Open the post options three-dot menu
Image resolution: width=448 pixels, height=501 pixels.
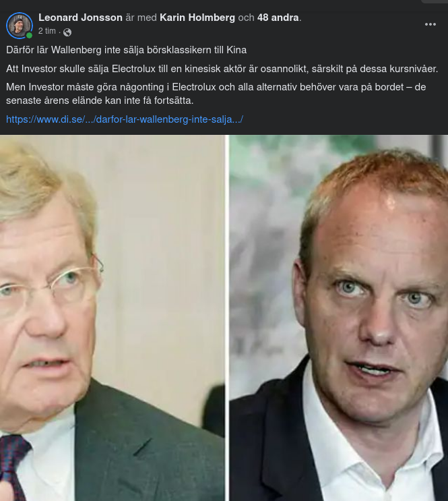point(430,24)
